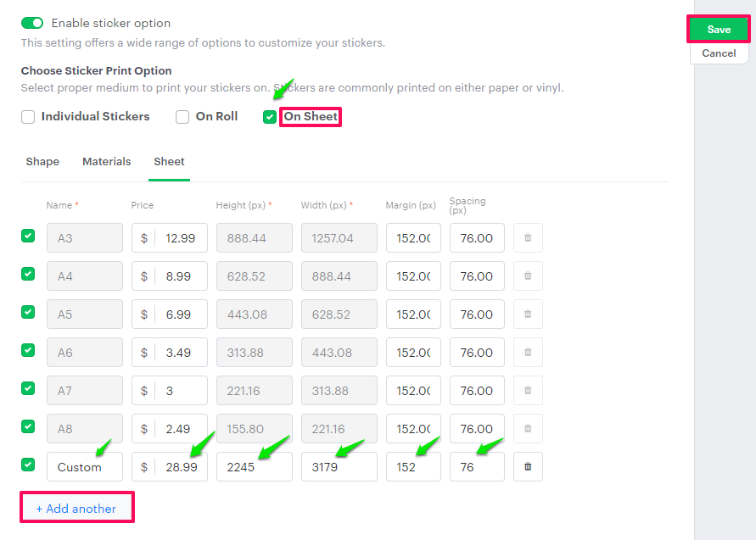Open the Materials tab
Viewport: 756px width, 540px height.
point(107,161)
